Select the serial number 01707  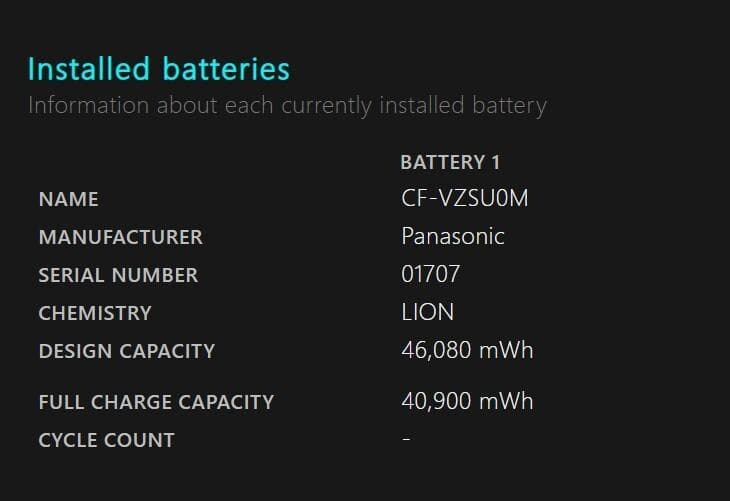point(430,274)
